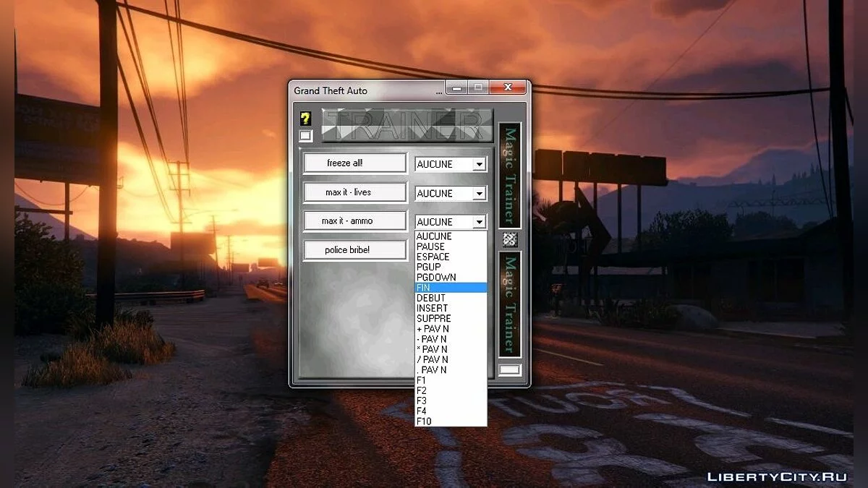Minimize the Grand Theft Auto trainer window
This screenshot has width=868, height=488.
[x=456, y=88]
